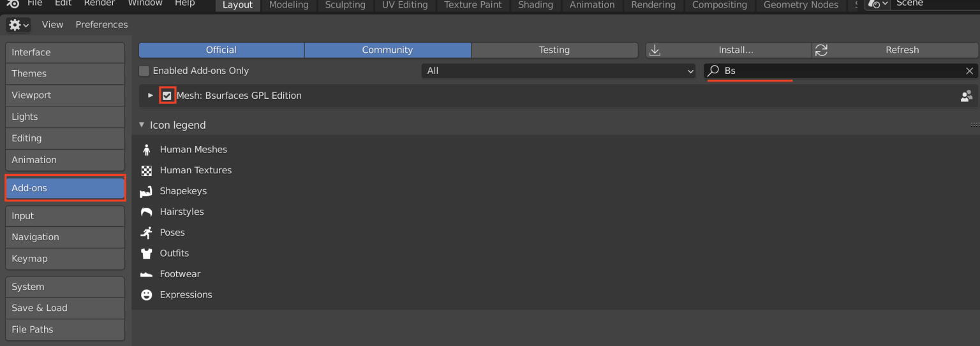Click the Refresh button
Image resolution: width=980 pixels, height=346 pixels.
coord(895,50)
